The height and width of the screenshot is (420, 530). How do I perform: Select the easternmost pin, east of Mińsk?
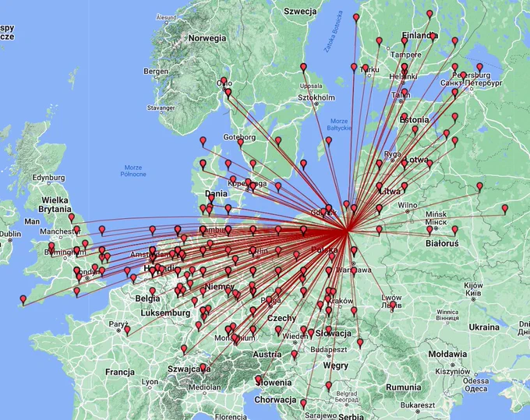(x=504, y=209)
